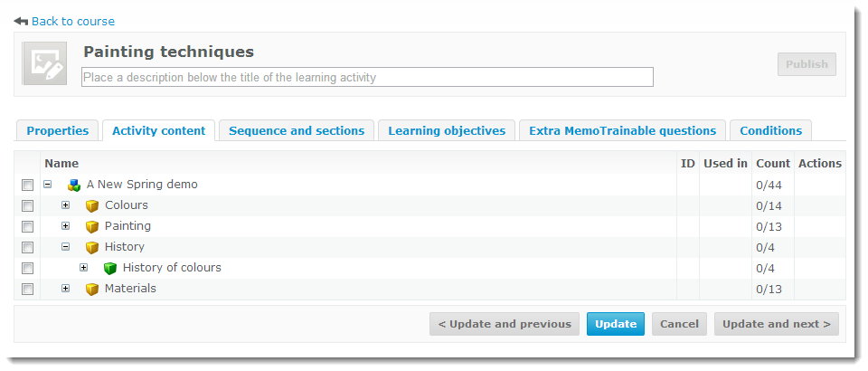The height and width of the screenshot is (371, 868).
Task: Follow the Back to course link
Action: point(72,21)
